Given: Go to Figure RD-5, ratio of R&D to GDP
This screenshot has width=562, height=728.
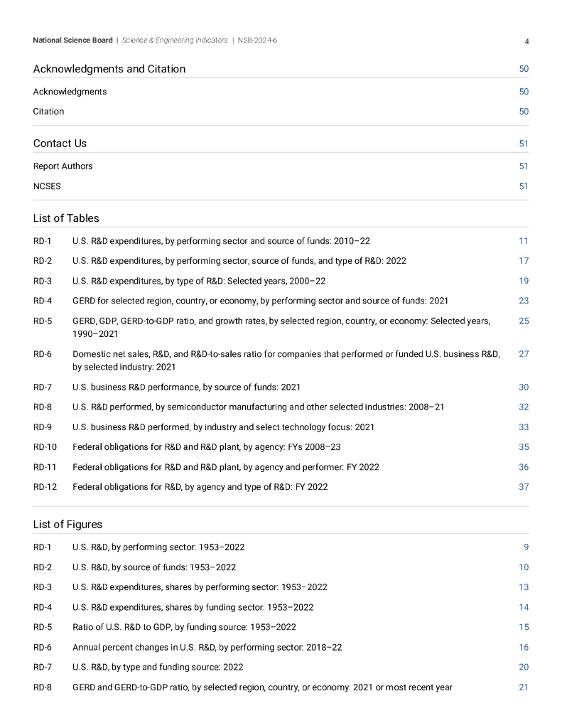Looking at the screenshot, I should point(184,627).
